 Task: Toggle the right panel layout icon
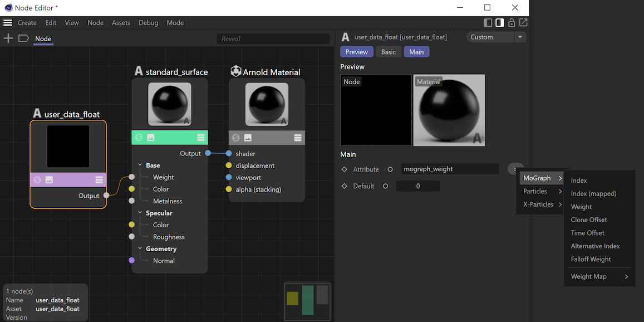pos(499,23)
